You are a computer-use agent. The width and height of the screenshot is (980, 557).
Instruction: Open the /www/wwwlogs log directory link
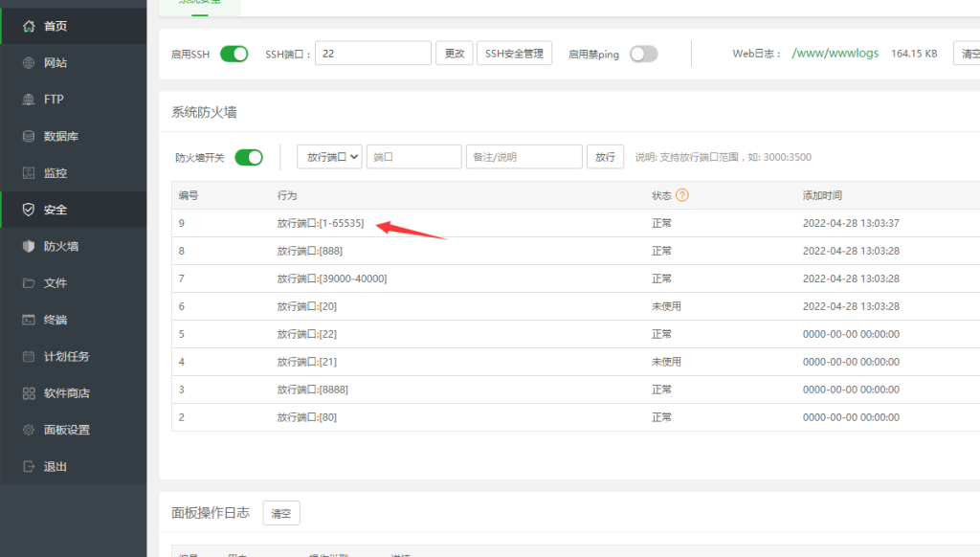[835, 54]
